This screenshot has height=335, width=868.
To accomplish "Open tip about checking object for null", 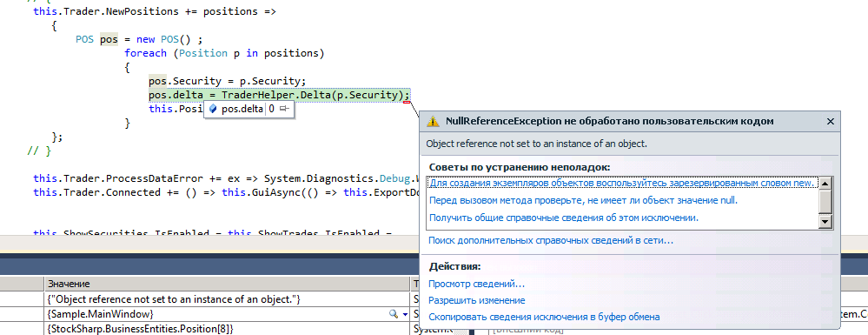I will click(x=584, y=200).
